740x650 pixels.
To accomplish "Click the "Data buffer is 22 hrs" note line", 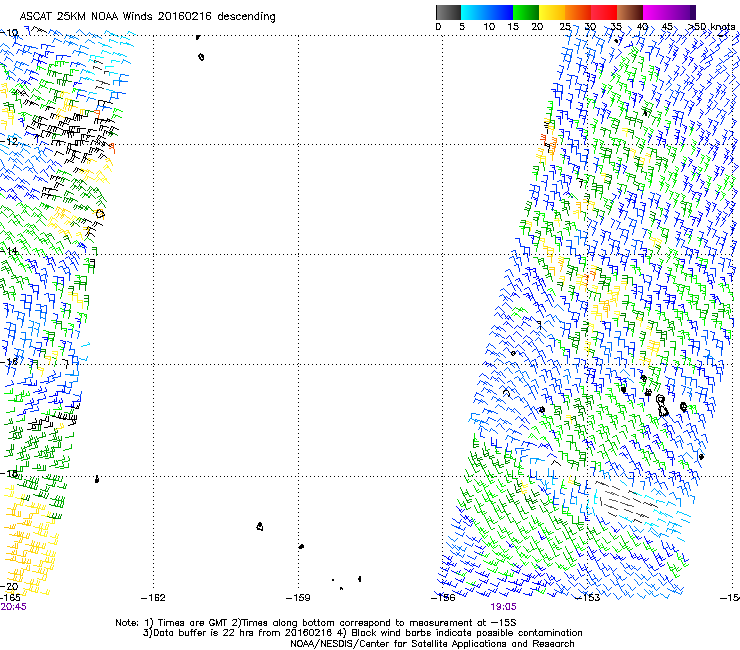I will click(x=363, y=633).
